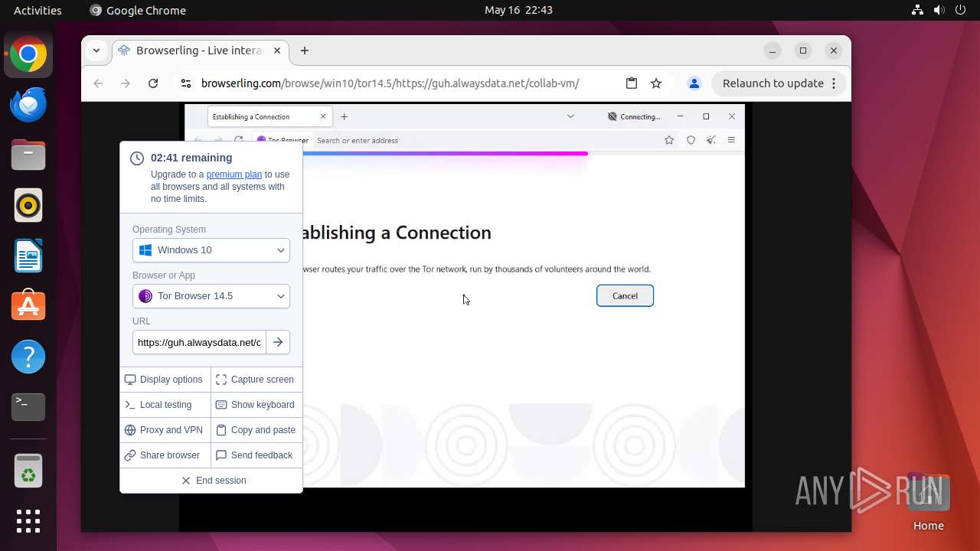The width and height of the screenshot is (980, 551).
Task: Click Capture screen
Action: [256, 380]
